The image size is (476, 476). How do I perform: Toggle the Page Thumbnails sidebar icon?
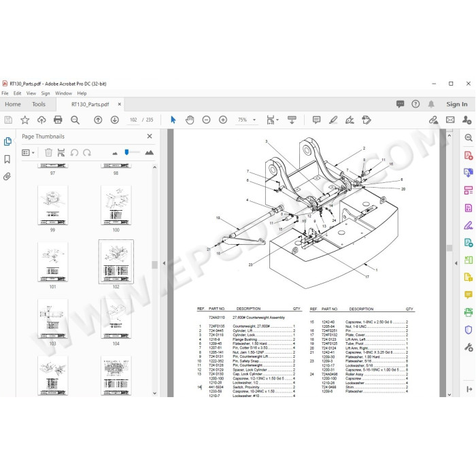coord(7,141)
